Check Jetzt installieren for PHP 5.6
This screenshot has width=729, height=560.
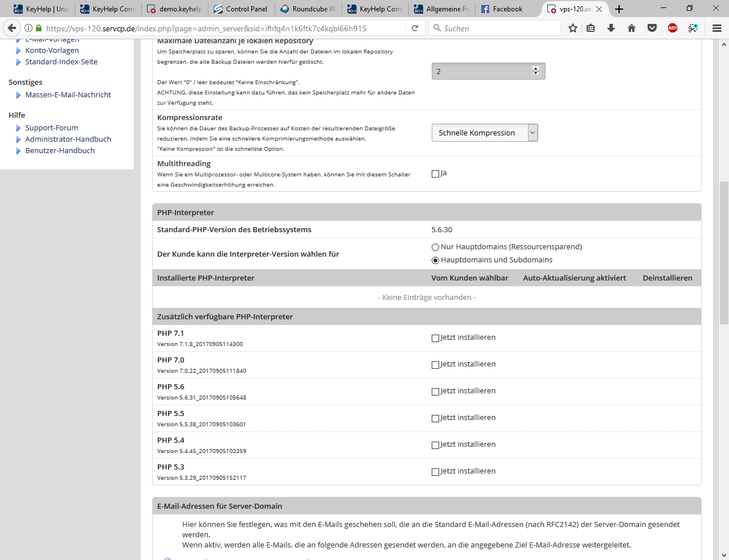pyautogui.click(x=436, y=392)
